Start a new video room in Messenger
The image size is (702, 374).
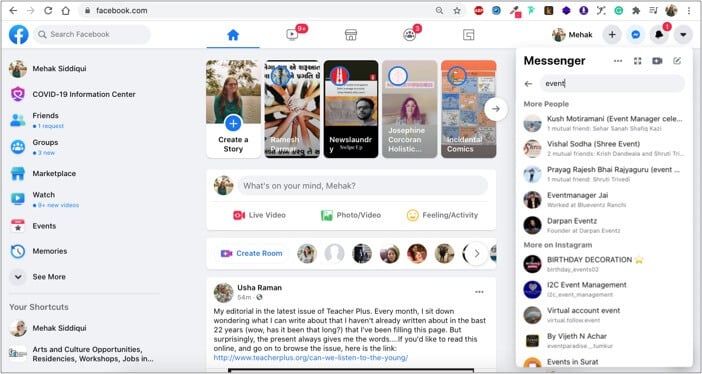tap(657, 61)
